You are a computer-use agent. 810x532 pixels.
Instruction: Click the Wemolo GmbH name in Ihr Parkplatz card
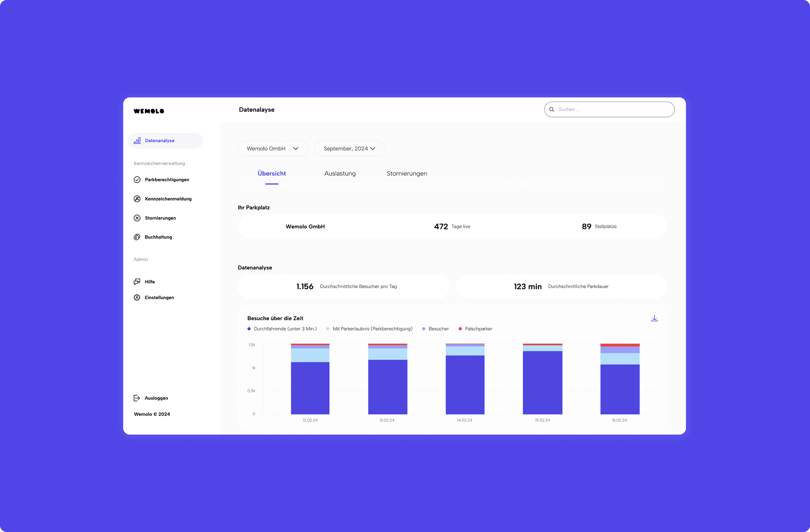tap(305, 226)
